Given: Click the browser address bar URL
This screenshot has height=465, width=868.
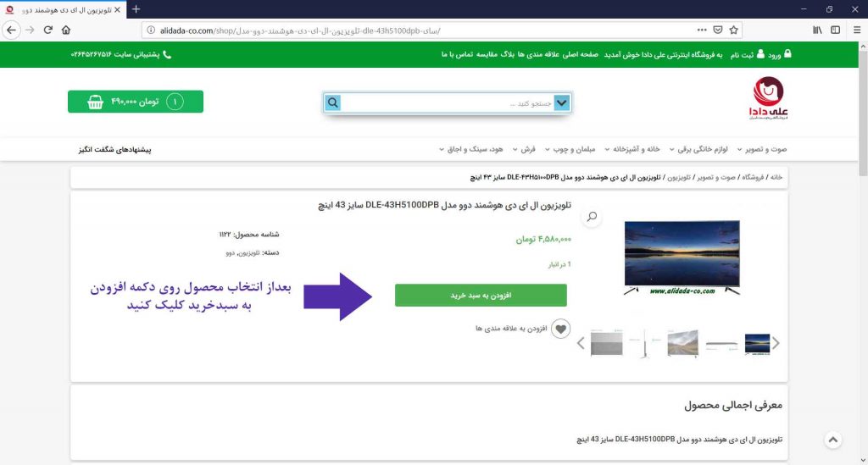Looking at the screenshot, I should click(x=300, y=30).
